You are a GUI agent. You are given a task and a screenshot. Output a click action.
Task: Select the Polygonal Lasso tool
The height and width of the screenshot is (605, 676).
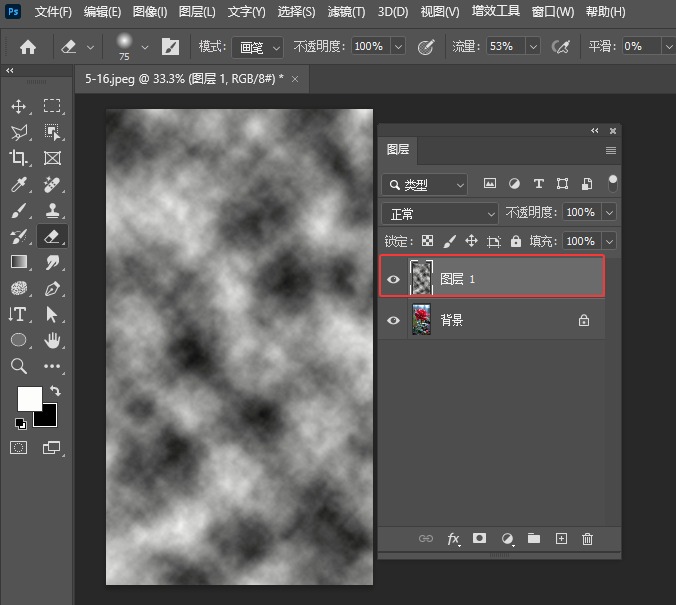pyautogui.click(x=19, y=132)
